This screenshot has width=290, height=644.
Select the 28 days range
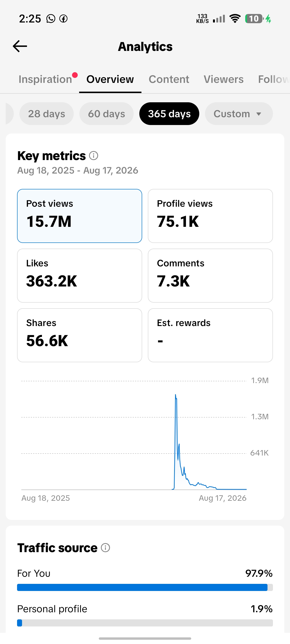pyautogui.click(x=46, y=114)
